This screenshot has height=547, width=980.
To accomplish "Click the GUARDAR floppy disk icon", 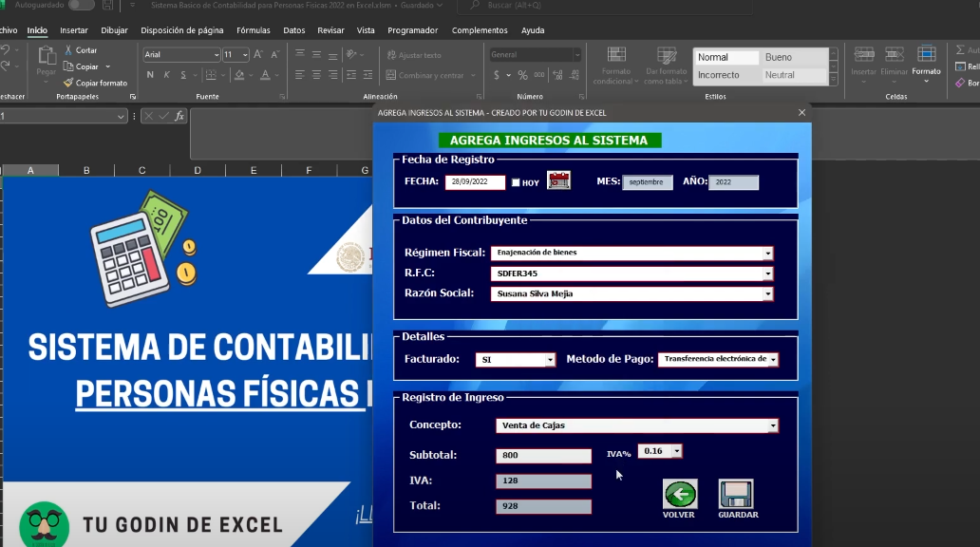I will click(736, 495).
